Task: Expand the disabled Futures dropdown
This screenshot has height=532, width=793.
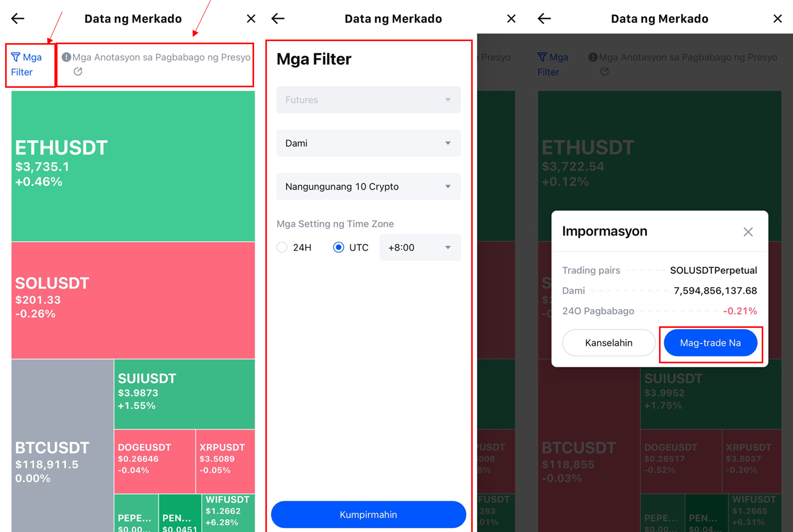Action: pos(368,100)
